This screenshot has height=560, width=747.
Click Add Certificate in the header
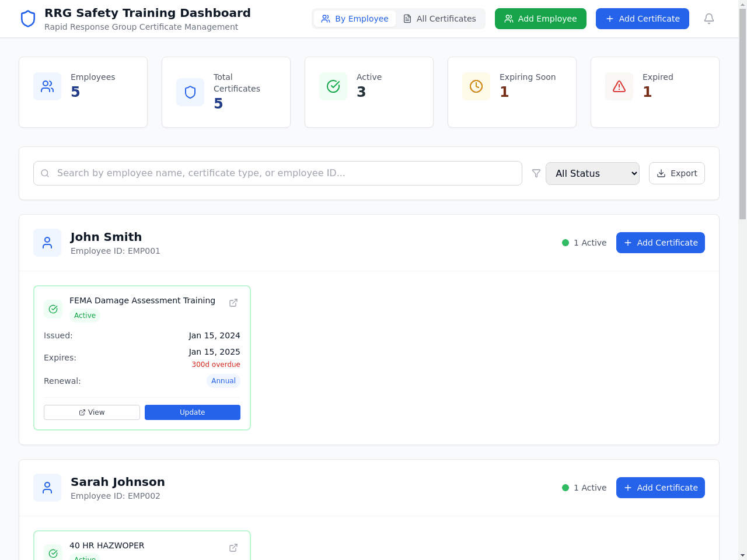click(x=643, y=19)
